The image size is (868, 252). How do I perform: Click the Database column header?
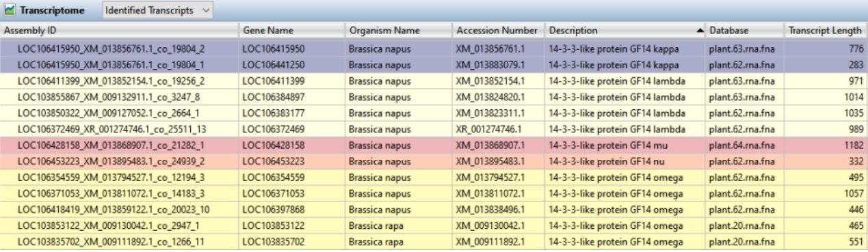(x=745, y=31)
